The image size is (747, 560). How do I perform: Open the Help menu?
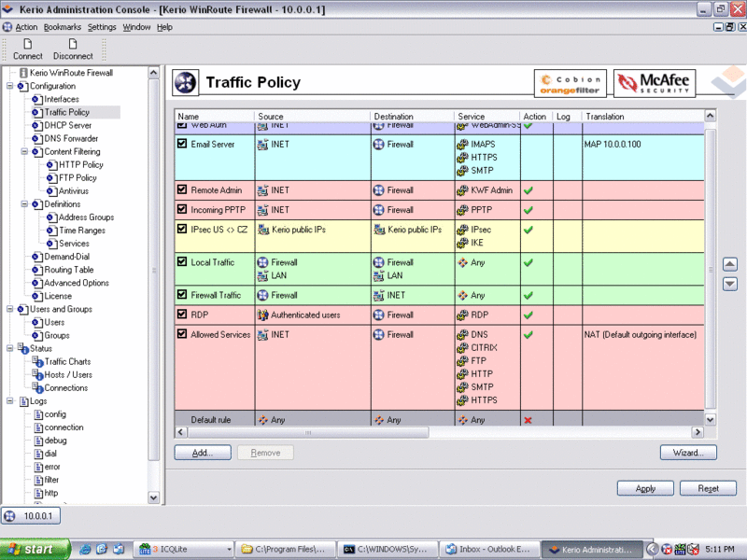[164, 27]
